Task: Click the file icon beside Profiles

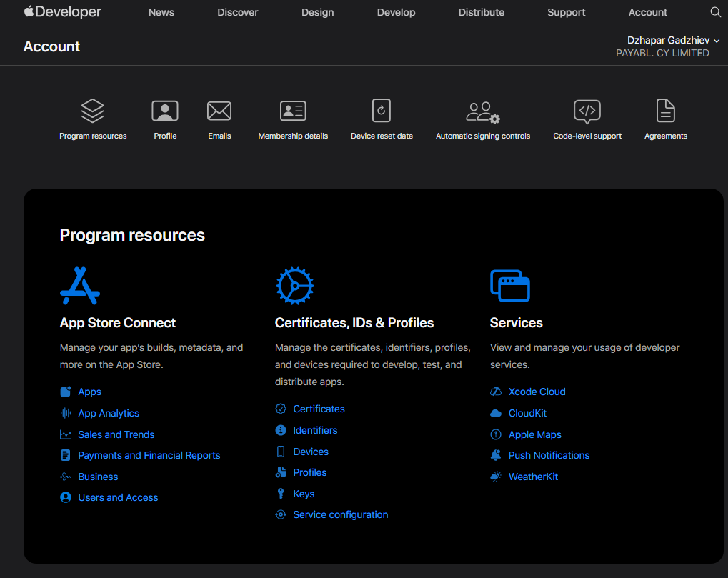Action: tap(281, 472)
